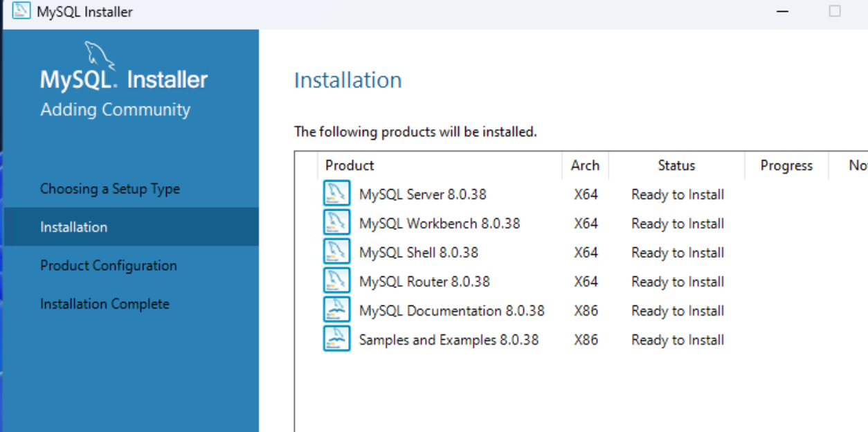This screenshot has height=432, width=868.
Task: Click the MySQL Server 8.0.38 product icon
Action: coord(336,195)
